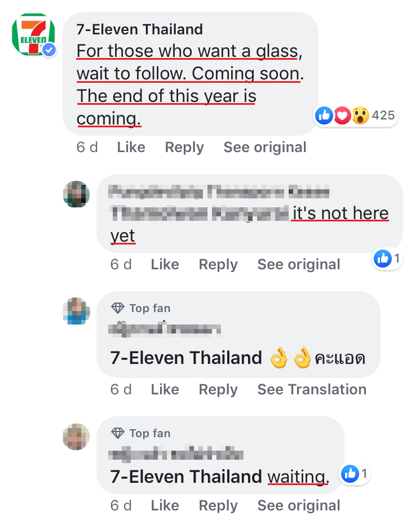Reply to the 7-Eleven Thailand glass comment
The image size is (420, 529).
point(184,148)
